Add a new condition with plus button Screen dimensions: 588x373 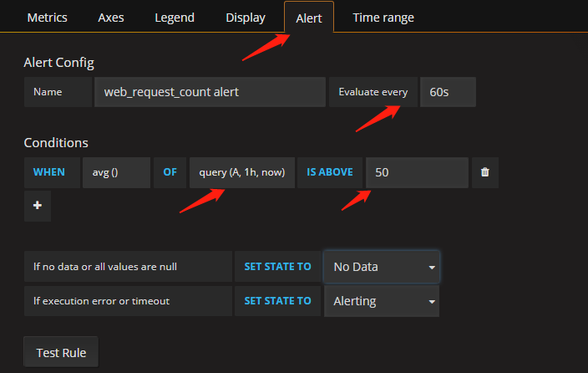tap(38, 206)
